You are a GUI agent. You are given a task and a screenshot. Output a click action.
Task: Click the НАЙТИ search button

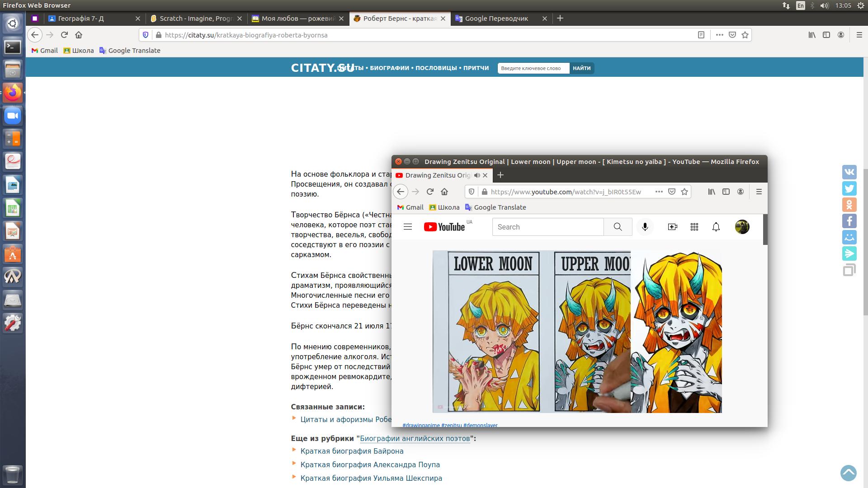coord(581,68)
